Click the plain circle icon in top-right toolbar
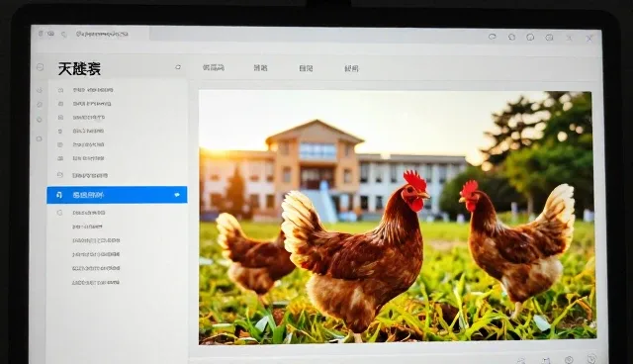The image size is (633, 364). [x=530, y=38]
